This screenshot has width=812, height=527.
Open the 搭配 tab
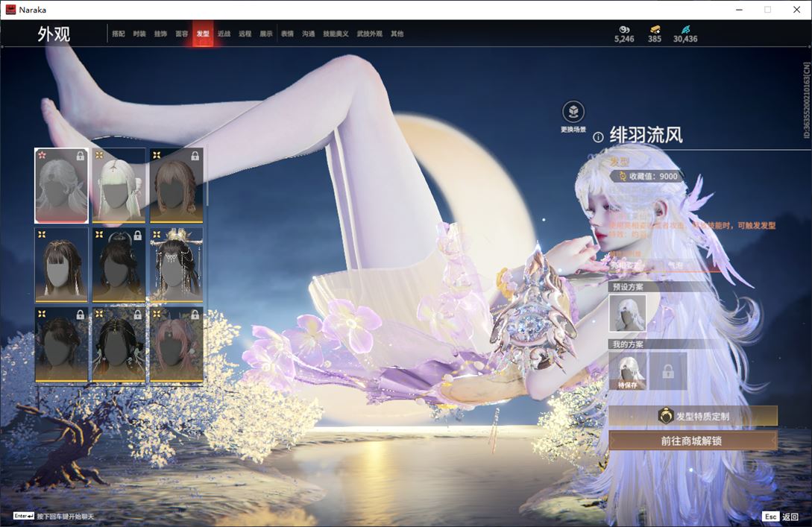click(x=118, y=34)
